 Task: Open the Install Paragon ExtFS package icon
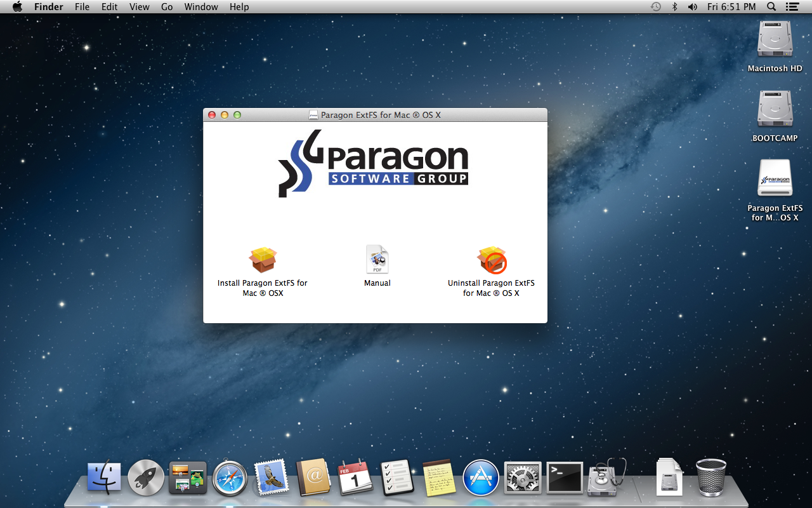tap(263, 260)
